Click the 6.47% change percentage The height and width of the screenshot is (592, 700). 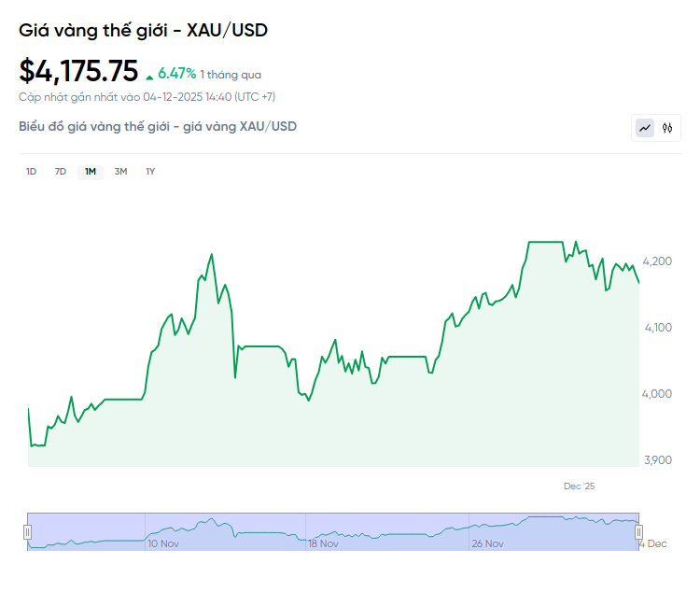pos(176,73)
